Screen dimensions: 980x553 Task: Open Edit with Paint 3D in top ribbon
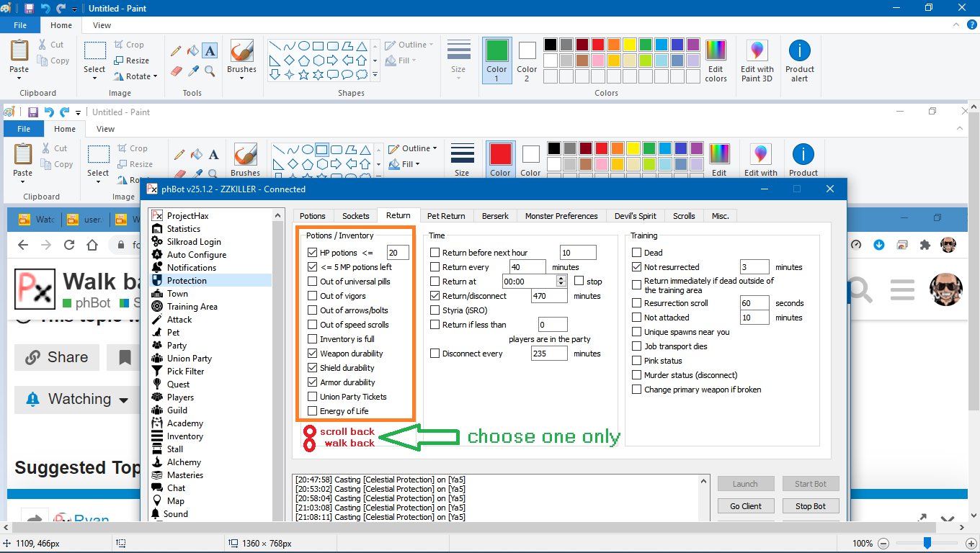pos(757,61)
